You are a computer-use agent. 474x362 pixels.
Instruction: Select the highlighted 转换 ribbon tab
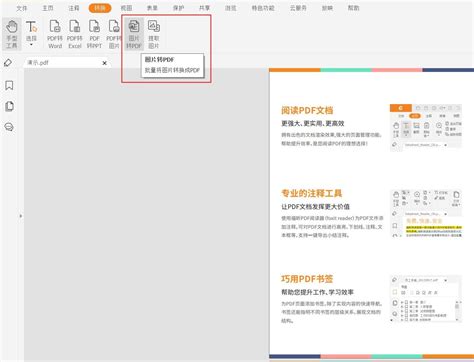tap(100, 8)
